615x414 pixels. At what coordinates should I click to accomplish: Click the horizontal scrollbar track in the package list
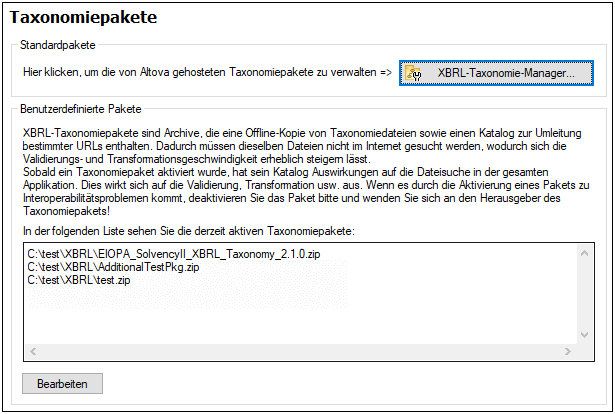[x=300, y=352]
